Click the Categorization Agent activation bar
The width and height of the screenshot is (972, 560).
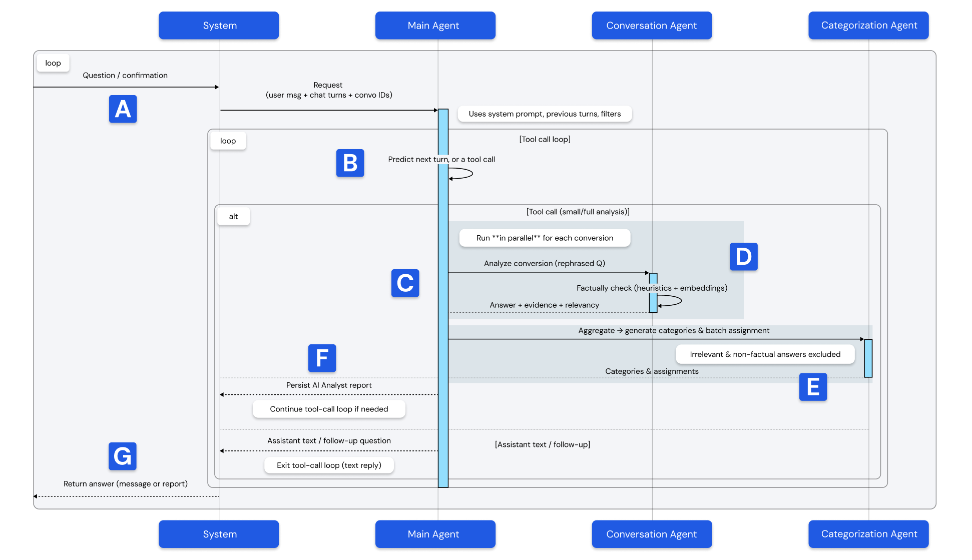(x=868, y=358)
